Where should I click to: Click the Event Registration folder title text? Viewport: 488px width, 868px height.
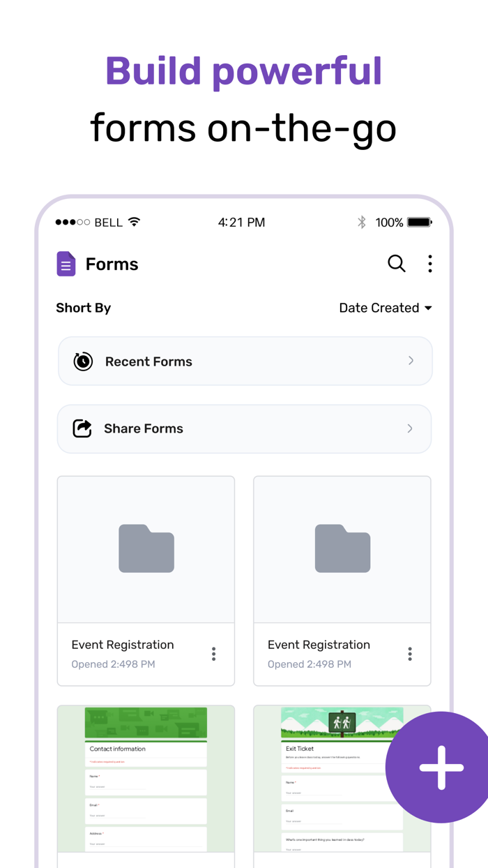point(123,645)
